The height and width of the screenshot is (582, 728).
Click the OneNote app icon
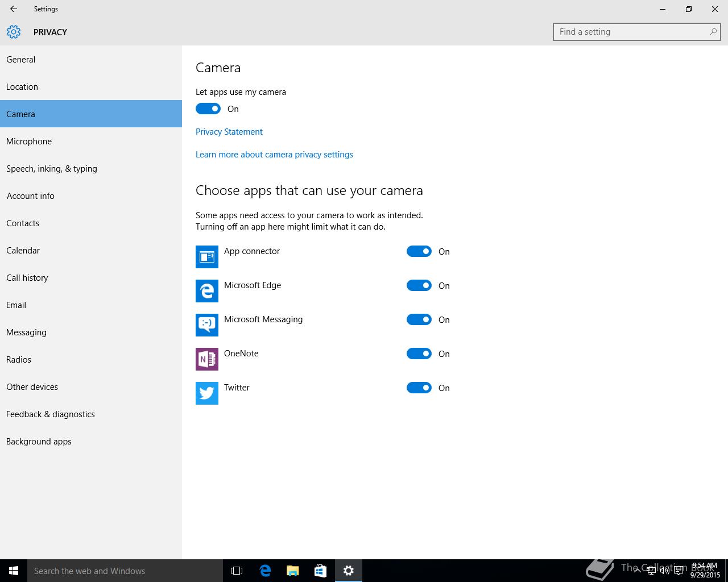[x=207, y=359]
